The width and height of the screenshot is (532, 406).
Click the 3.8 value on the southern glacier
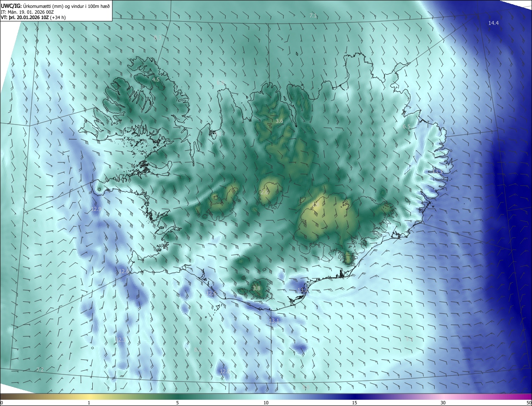pyautogui.click(x=256, y=289)
